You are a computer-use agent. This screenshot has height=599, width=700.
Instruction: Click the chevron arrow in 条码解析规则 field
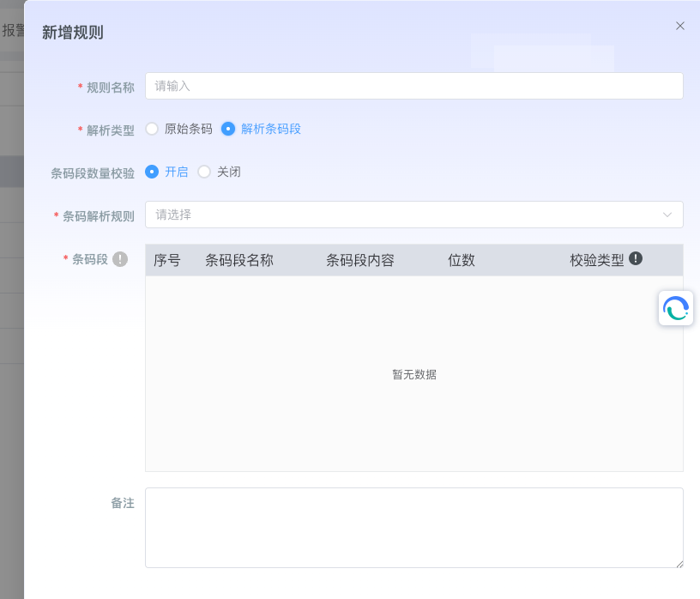click(667, 215)
